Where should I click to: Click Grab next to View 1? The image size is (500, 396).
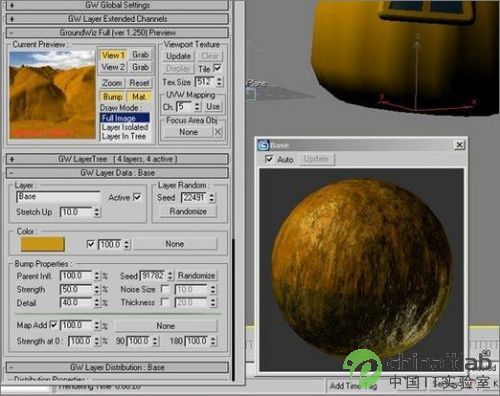[140, 55]
